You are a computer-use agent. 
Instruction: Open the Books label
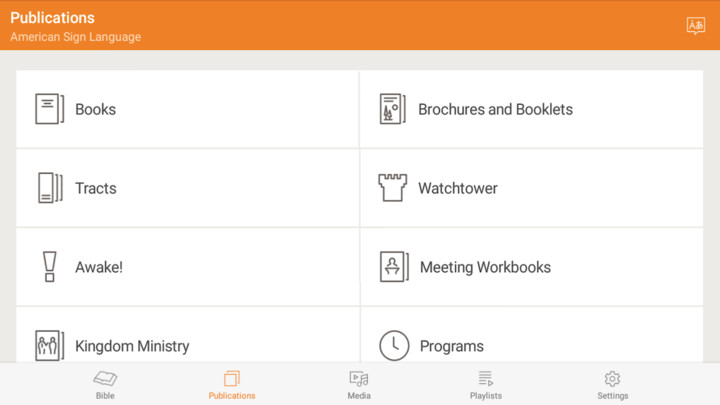(95, 109)
